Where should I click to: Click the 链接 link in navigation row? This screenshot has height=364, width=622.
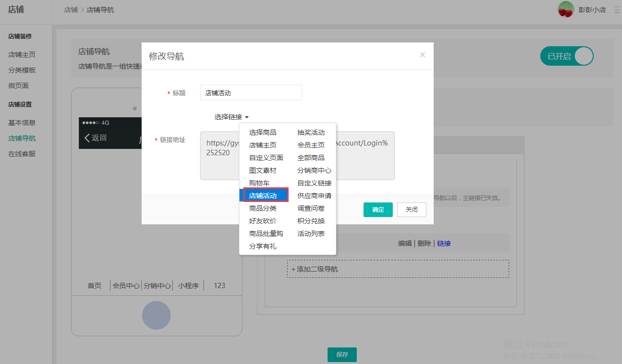tap(443, 243)
